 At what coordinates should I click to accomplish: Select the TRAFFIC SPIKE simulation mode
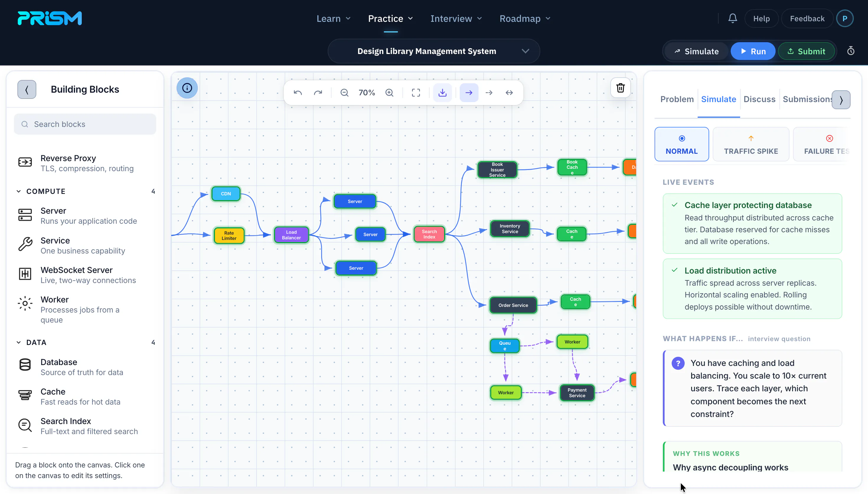[751, 144]
